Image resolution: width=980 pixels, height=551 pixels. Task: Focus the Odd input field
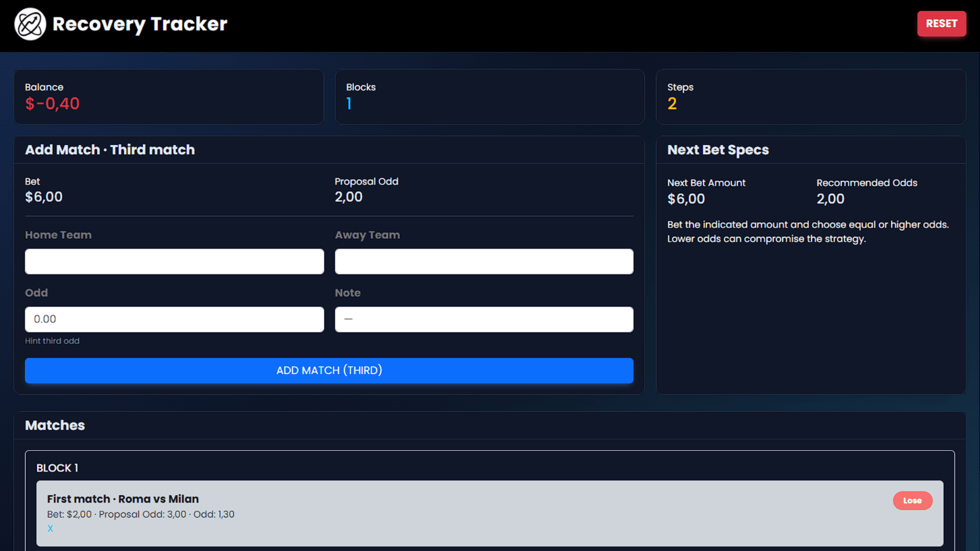click(174, 319)
